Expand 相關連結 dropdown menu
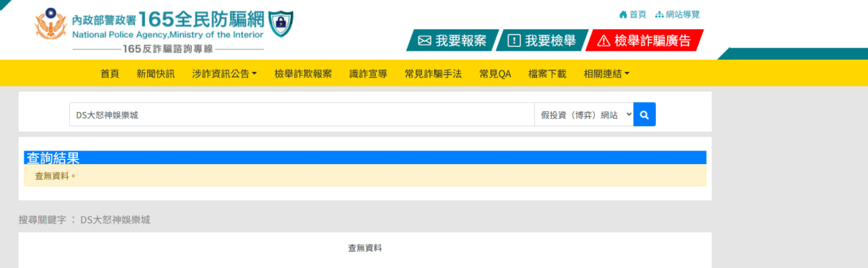The width and height of the screenshot is (868, 268). [x=606, y=74]
